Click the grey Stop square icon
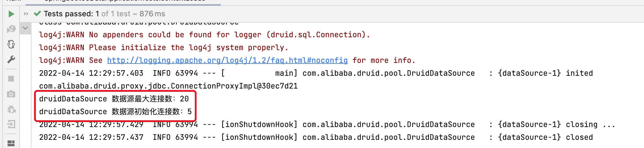Viewport: 644px width, 148px height. tap(11, 79)
